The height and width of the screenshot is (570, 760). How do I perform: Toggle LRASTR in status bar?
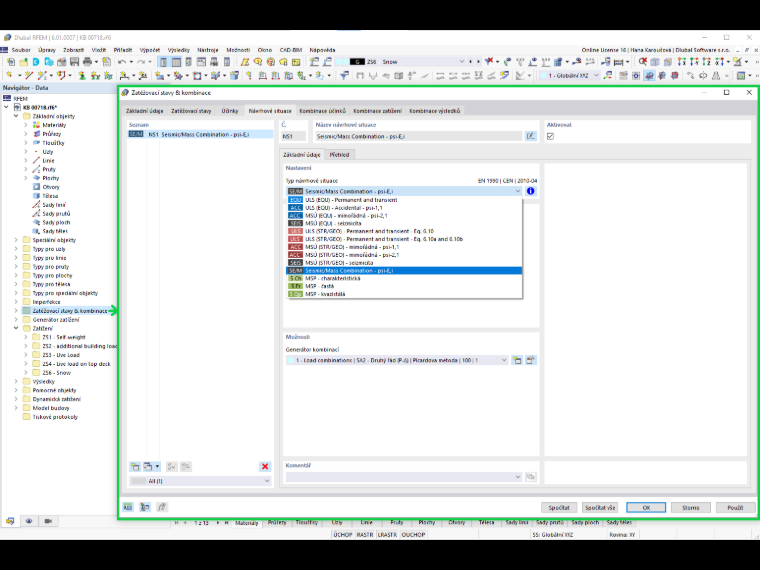tap(387, 535)
